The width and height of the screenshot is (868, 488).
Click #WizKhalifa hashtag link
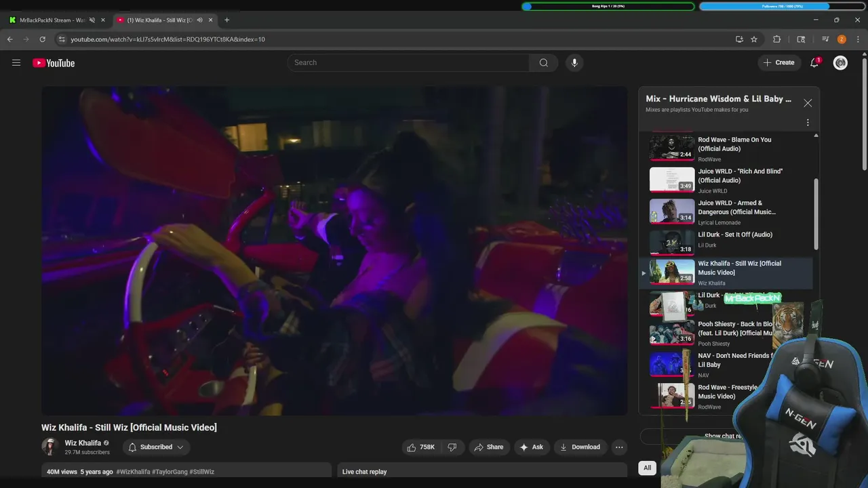tap(133, 472)
